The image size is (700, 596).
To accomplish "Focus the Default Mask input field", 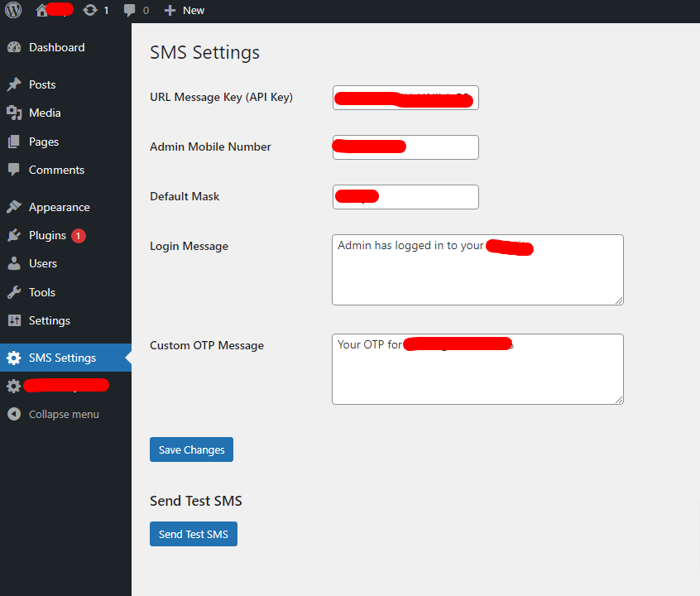I will (405, 197).
